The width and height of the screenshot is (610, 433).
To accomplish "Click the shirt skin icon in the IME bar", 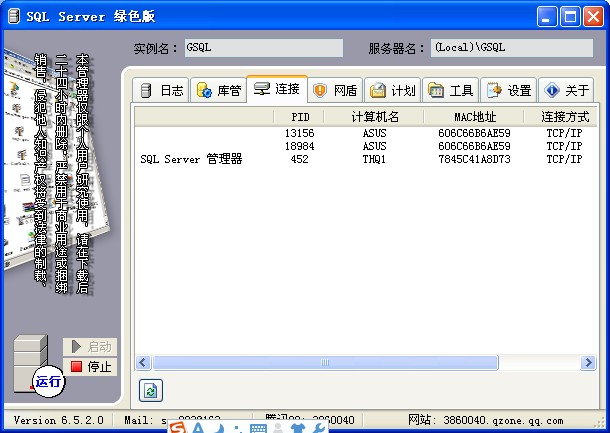I will click(297, 429).
